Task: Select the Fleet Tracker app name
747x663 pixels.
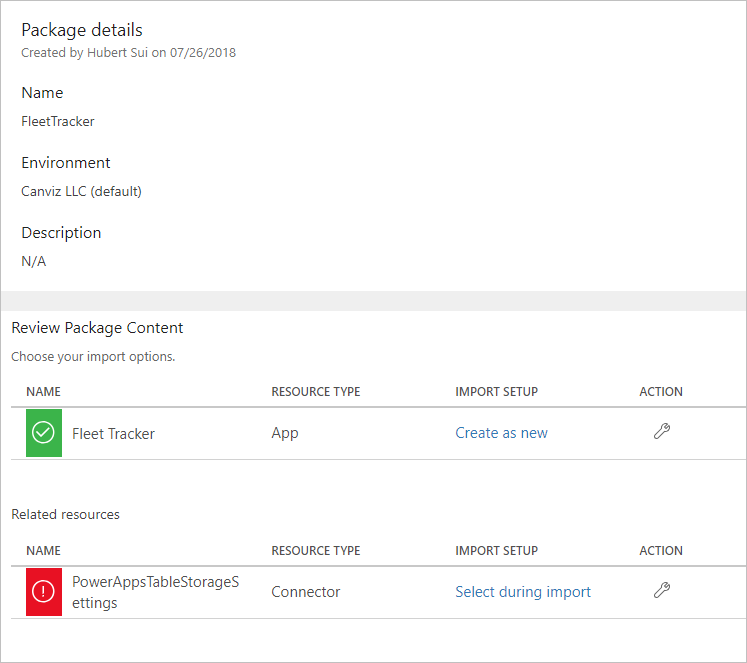Action: tap(113, 433)
